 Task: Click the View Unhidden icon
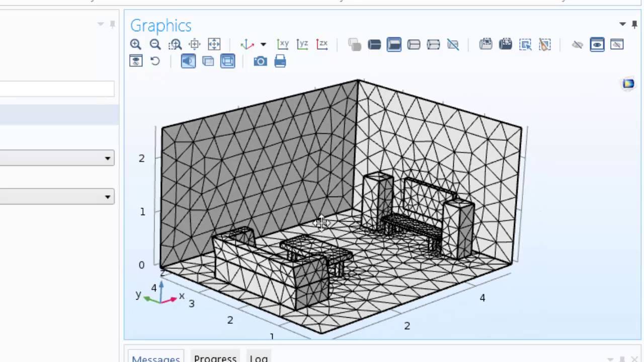click(x=135, y=61)
